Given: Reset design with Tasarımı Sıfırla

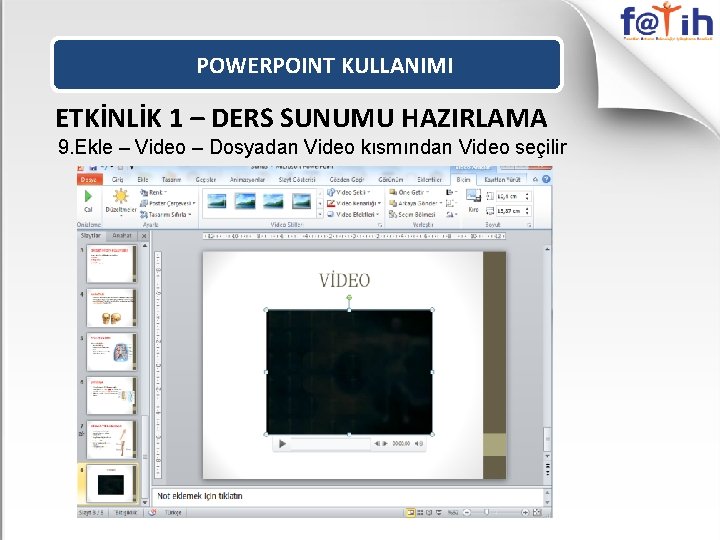Looking at the screenshot, I should point(166,214).
